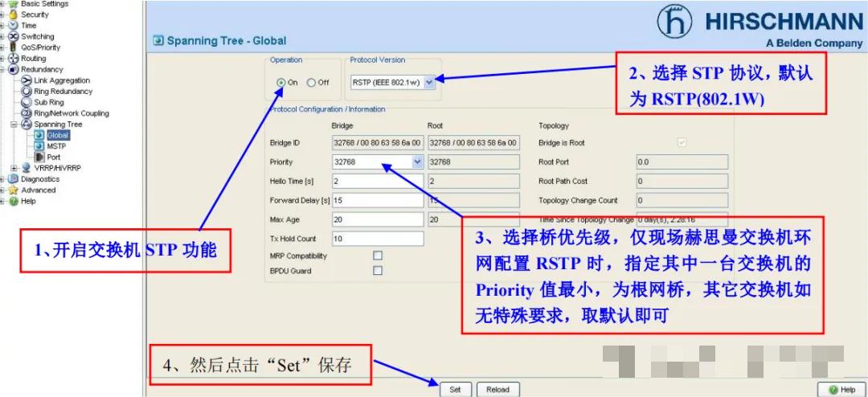Open Ring Redundancy in the tree
Screen dimensions: 868x397
(63, 92)
